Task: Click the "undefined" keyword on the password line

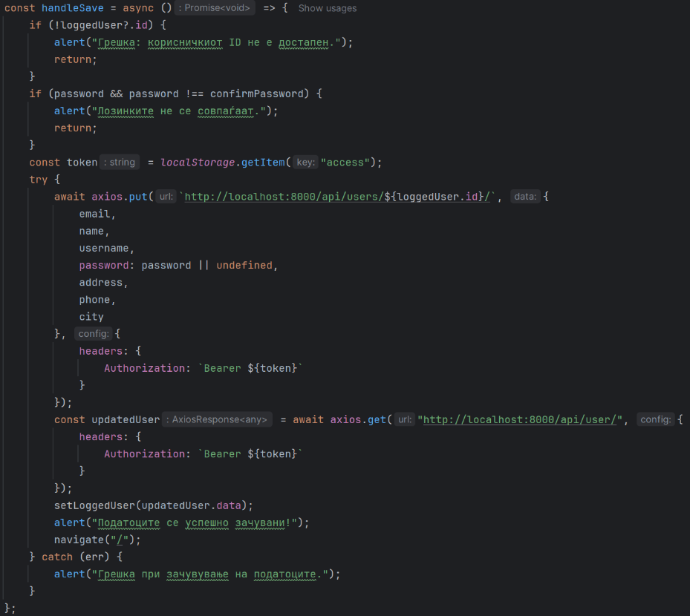Action: [244, 265]
